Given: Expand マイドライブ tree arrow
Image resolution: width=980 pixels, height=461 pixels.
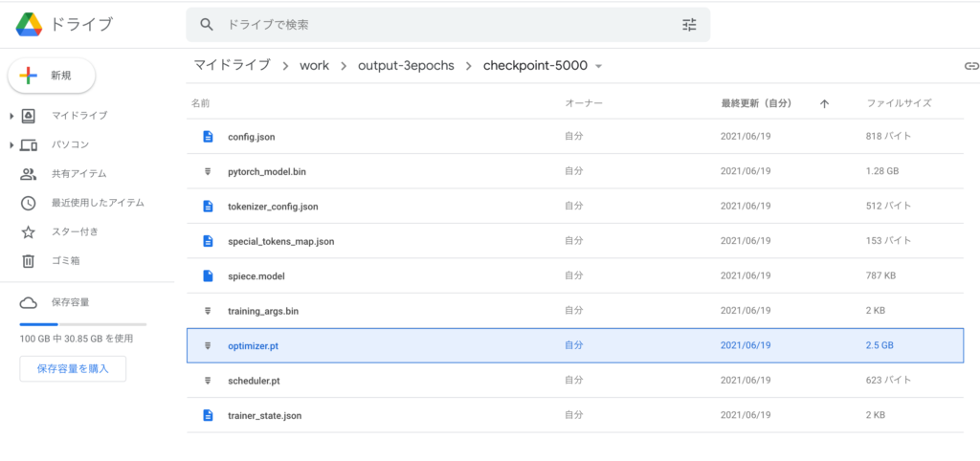Looking at the screenshot, I should pos(11,116).
